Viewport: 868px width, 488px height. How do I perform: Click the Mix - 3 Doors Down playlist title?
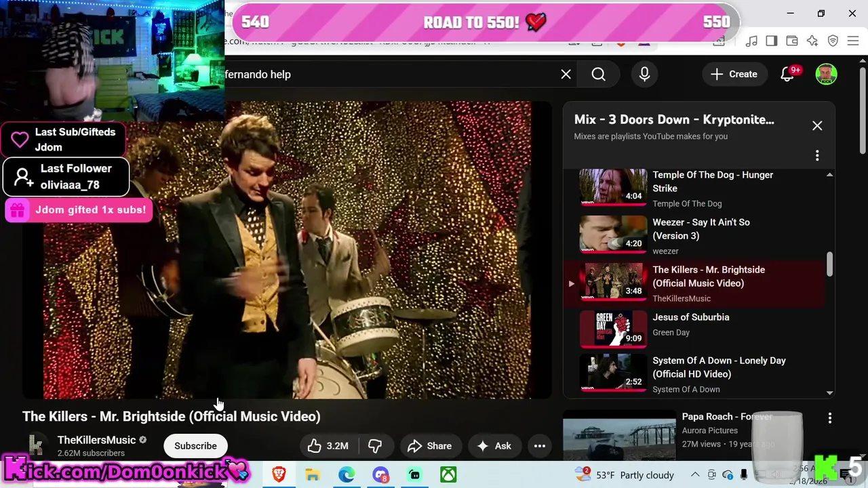(x=674, y=119)
